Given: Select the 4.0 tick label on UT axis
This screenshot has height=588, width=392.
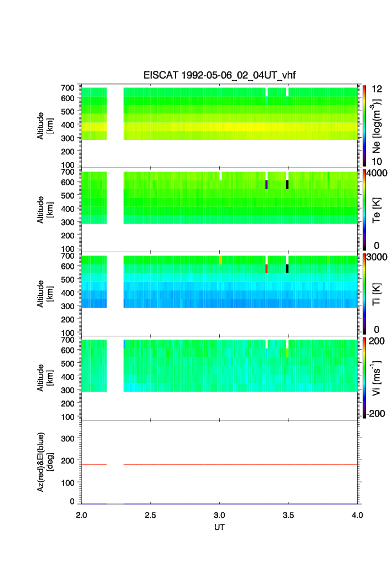Looking at the screenshot, I should pyautogui.click(x=358, y=515).
